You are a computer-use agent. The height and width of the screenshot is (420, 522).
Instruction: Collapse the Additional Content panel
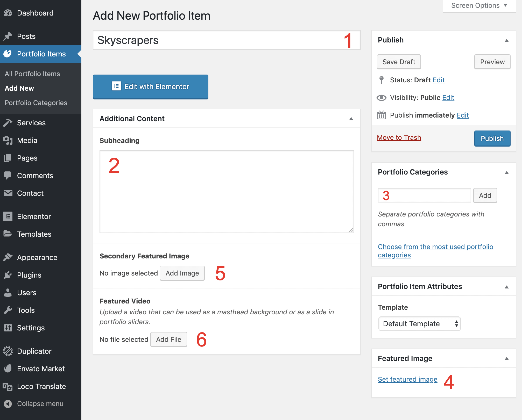[x=351, y=119]
